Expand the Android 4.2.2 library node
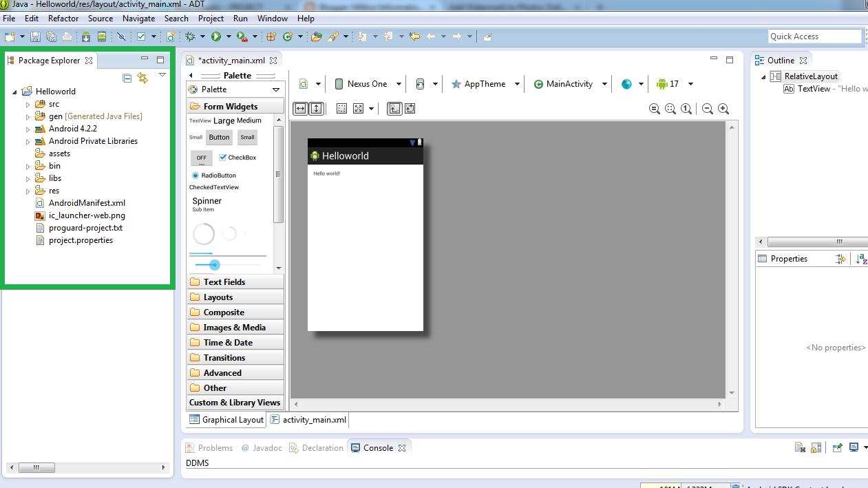The height and width of the screenshot is (488, 868). (x=28, y=129)
